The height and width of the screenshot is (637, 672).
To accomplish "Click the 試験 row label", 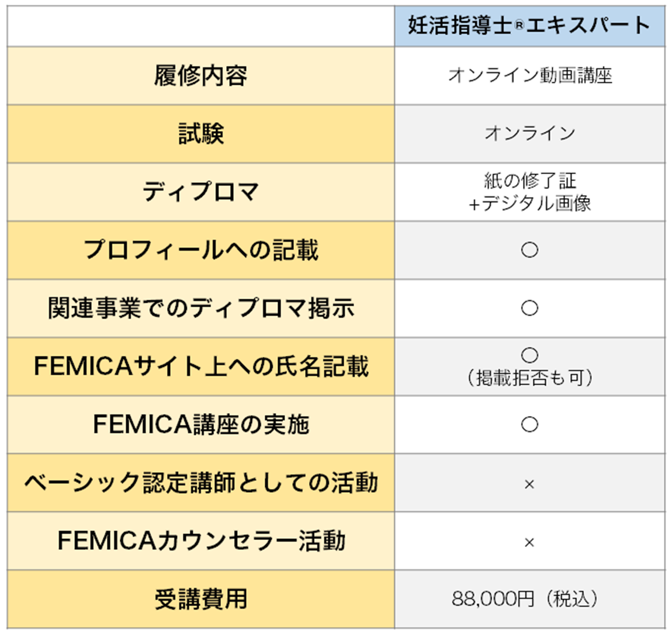I will (200, 134).
